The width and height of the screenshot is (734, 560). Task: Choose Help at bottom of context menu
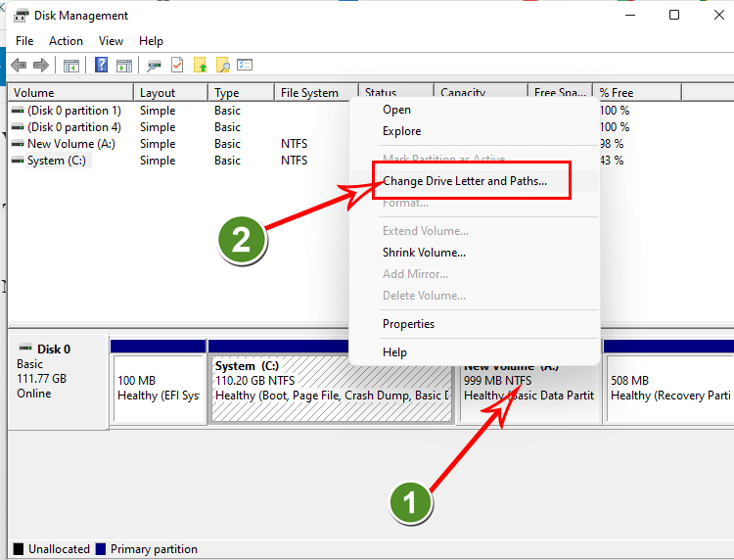click(x=475, y=352)
